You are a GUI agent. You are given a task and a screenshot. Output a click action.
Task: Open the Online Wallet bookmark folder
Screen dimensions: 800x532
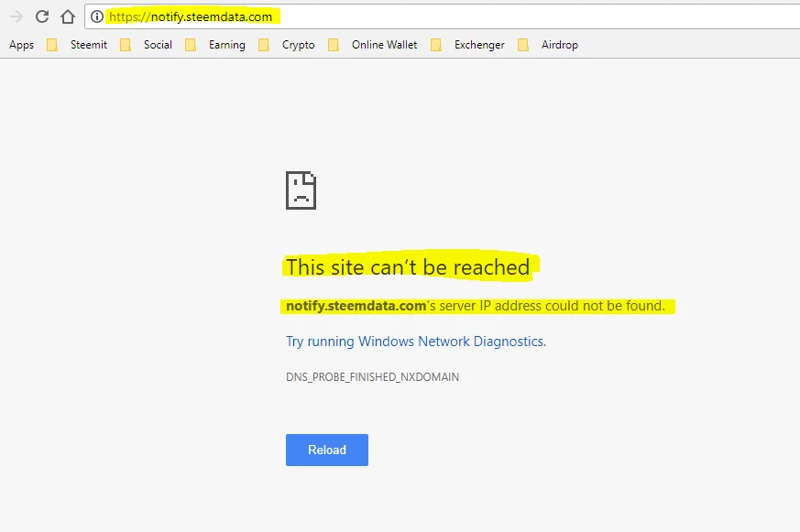pyautogui.click(x=373, y=45)
